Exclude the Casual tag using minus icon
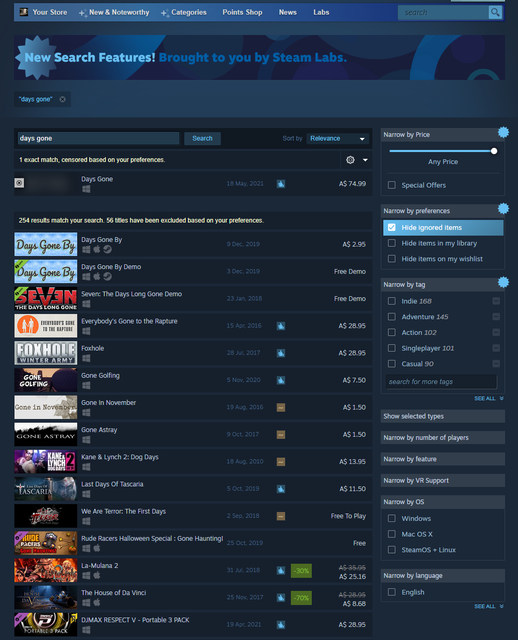The width and height of the screenshot is (518, 640). click(496, 364)
